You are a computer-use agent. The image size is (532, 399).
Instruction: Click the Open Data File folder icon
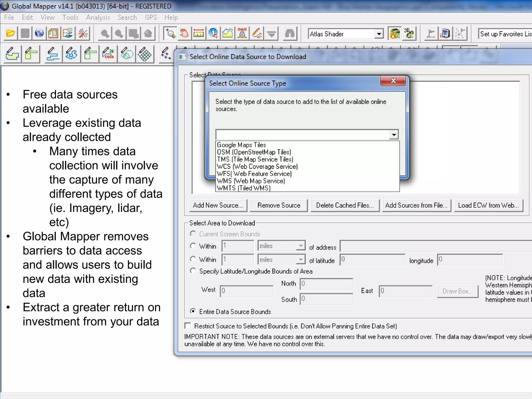point(11,34)
